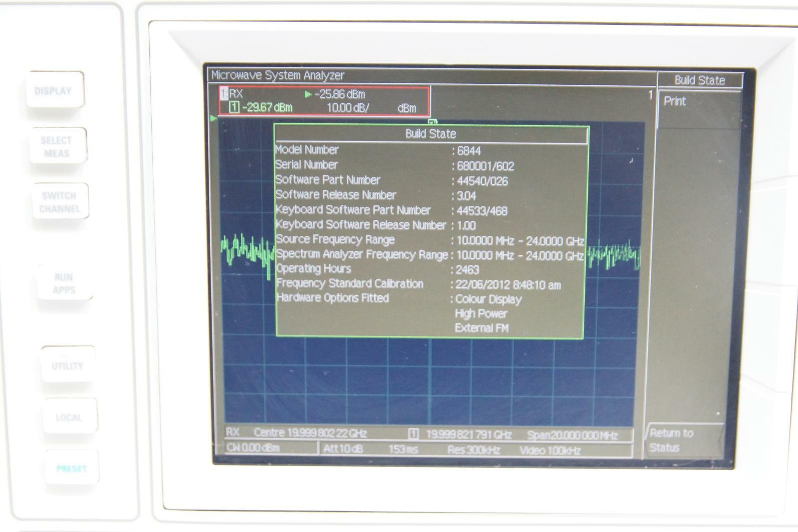The width and height of the screenshot is (798, 532).
Task: Click the Keyboard Software Release Number 1.00
Action: tap(466, 226)
